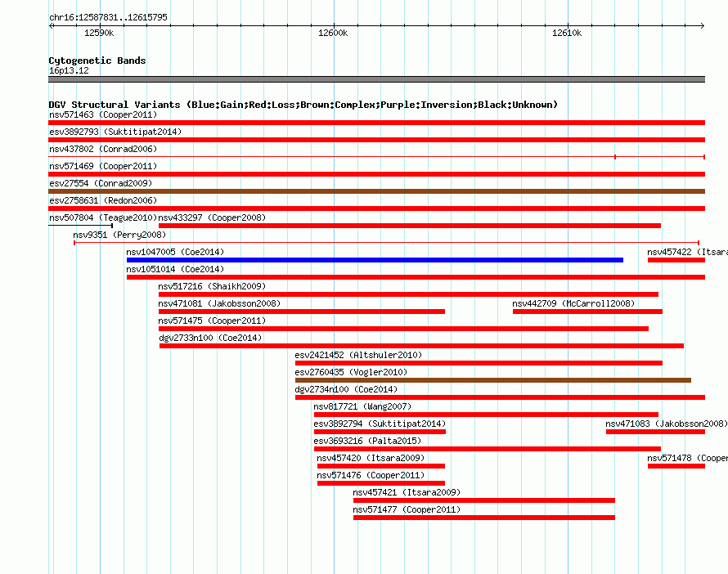This screenshot has width=728, height=574.
Task: Click the 12610k ruler label
Action: coord(566,33)
